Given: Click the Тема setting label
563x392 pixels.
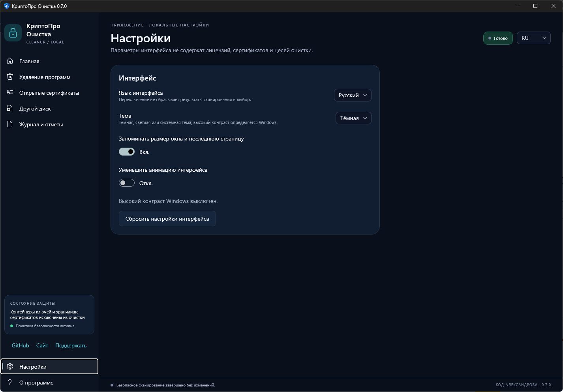Looking at the screenshot, I should pos(125,116).
